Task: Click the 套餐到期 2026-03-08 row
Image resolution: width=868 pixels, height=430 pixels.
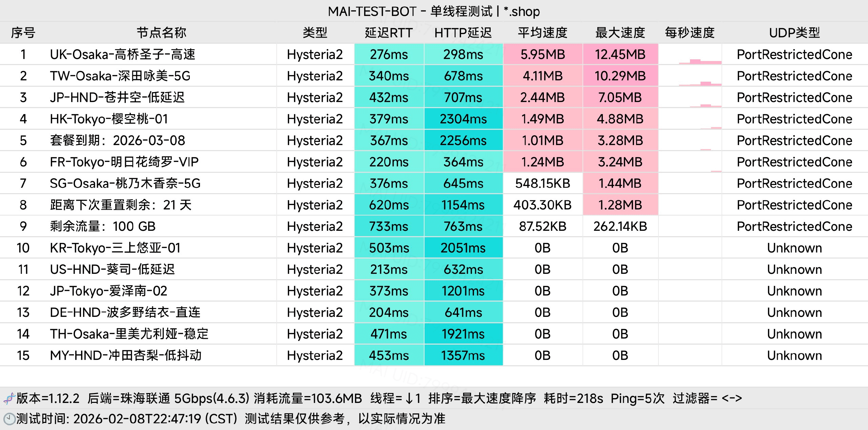Action: pos(117,141)
